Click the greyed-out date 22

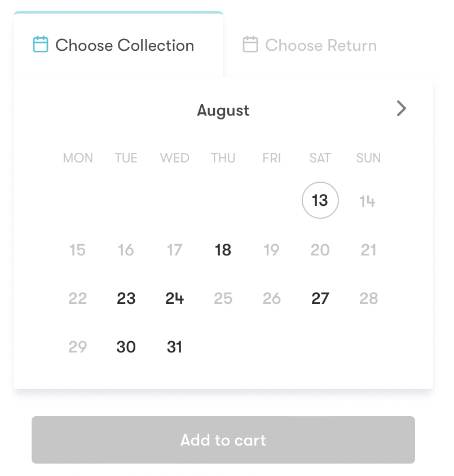point(77,298)
